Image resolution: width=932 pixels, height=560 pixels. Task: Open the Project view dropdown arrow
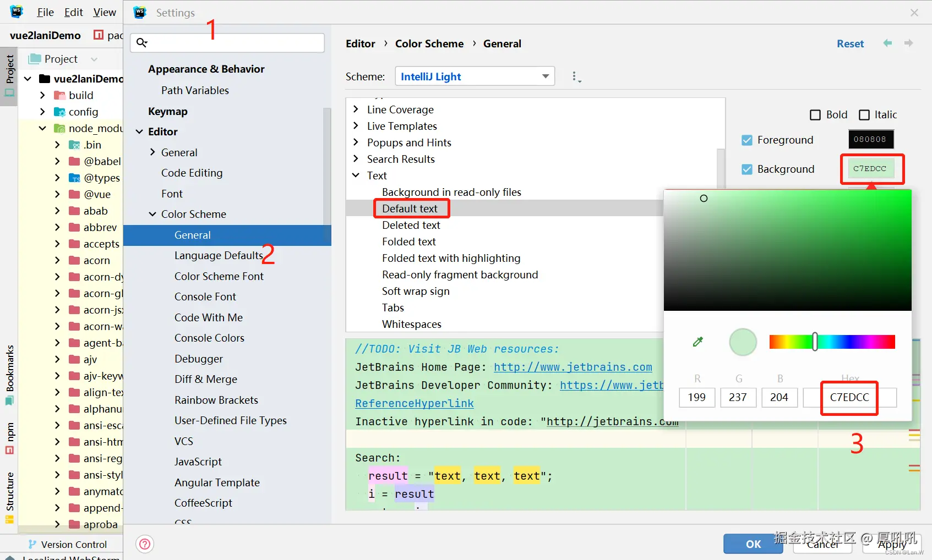click(94, 59)
